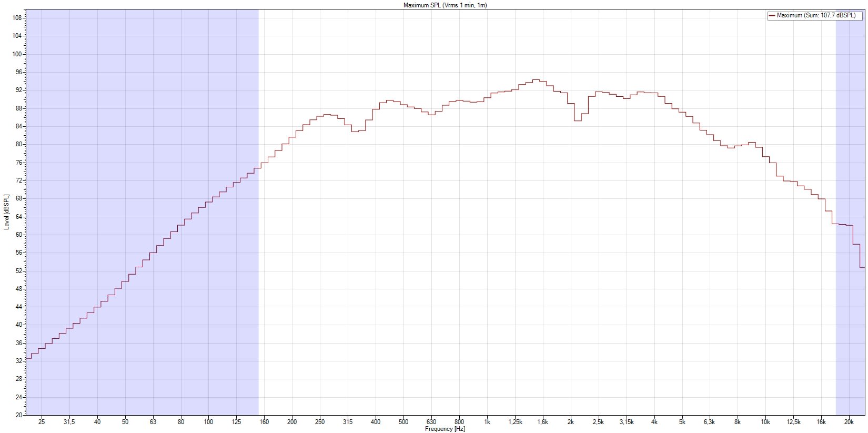The width and height of the screenshot is (868, 433).
Task: Click the 500 Hz frequency tick label
Action: (x=403, y=422)
